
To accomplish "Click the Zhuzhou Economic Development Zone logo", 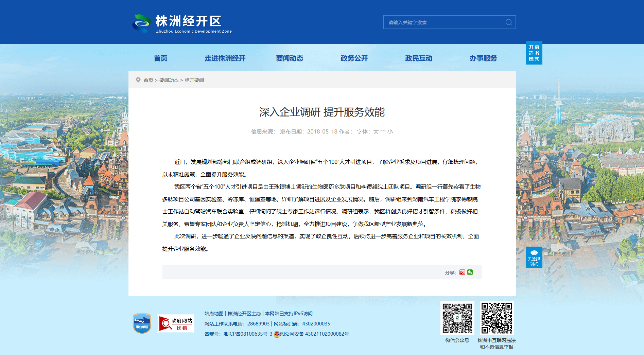I will click(182, 23).
